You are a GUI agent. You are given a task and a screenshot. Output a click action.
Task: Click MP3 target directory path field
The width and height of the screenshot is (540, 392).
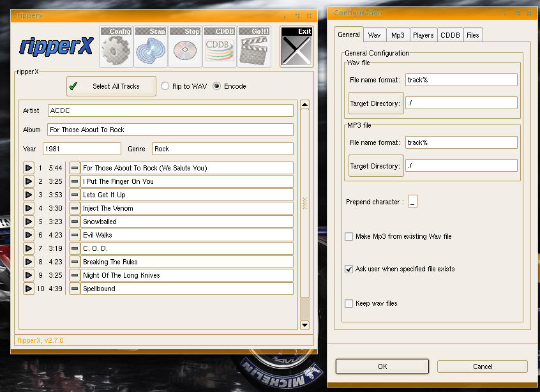[461, 166]
